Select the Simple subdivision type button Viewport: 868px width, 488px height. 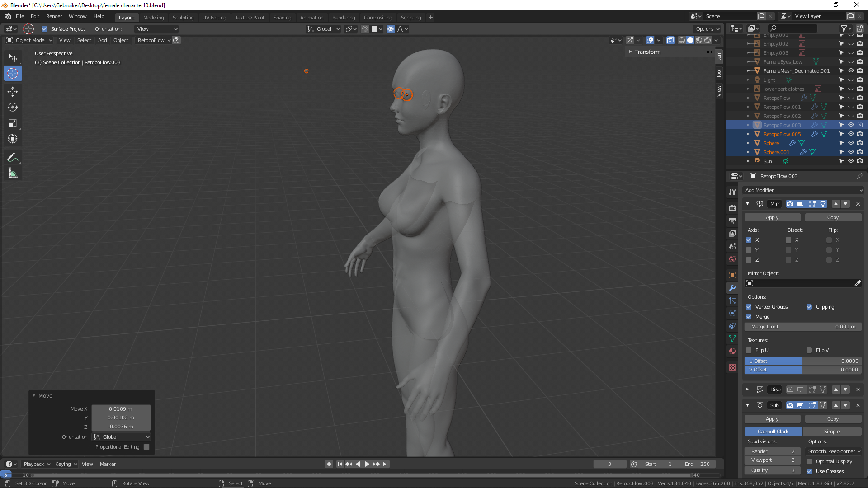831,432
